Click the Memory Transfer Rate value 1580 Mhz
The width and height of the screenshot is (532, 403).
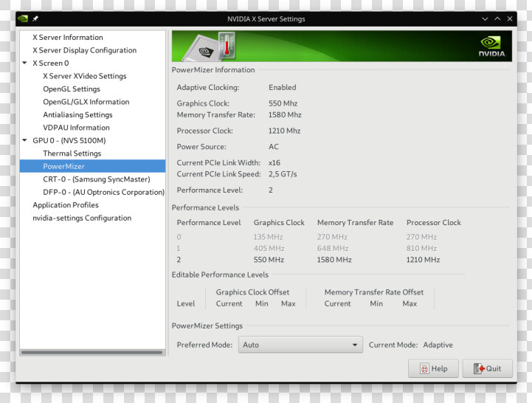[285, 114]
